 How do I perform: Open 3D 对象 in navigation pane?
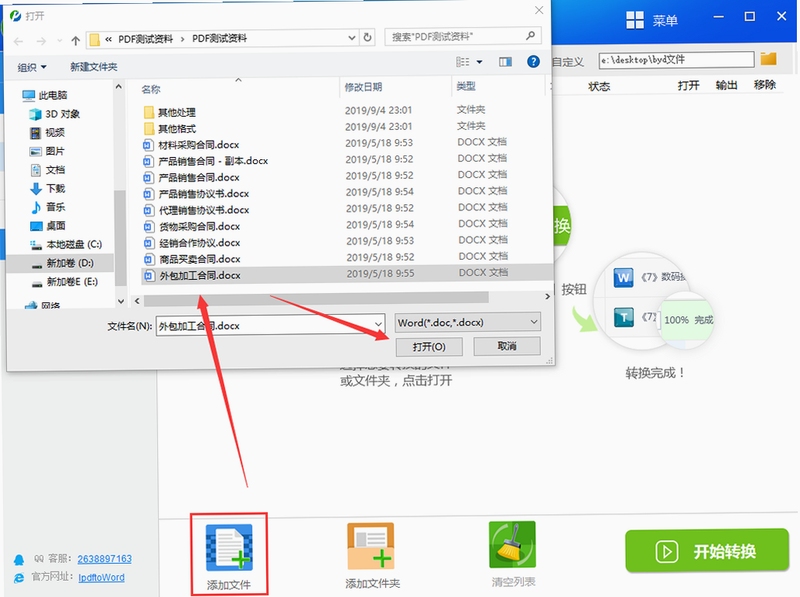coord(55,114)
